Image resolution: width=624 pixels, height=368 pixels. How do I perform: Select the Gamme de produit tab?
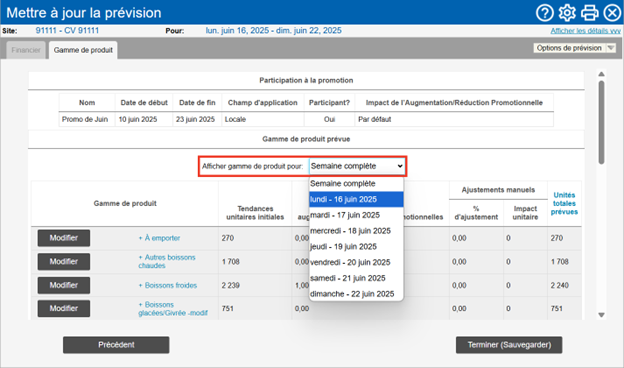83,50
